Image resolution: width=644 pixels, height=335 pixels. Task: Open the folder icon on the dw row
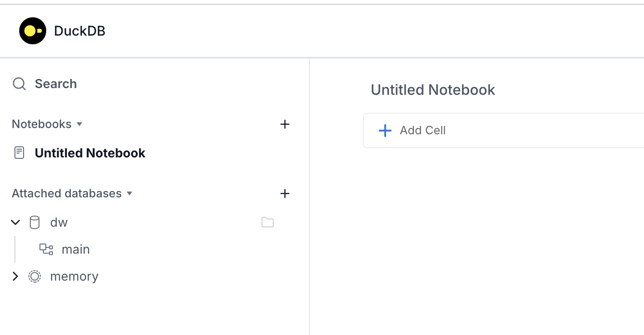268,222
